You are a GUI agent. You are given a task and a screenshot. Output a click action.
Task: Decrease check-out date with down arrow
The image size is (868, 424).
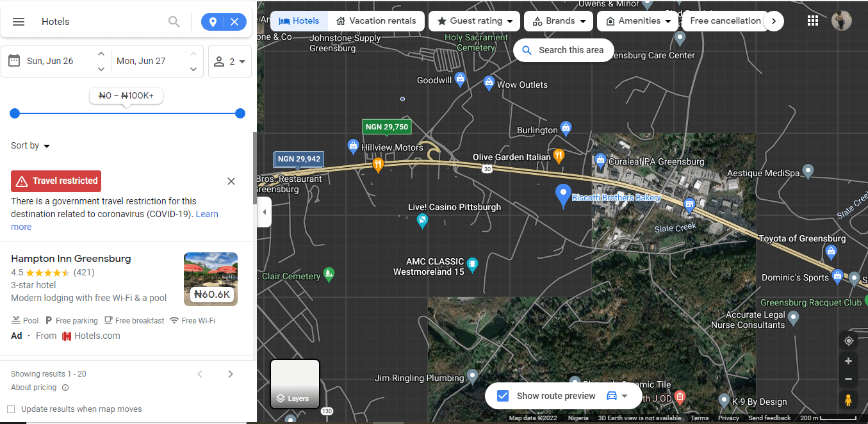click(193, 69)
